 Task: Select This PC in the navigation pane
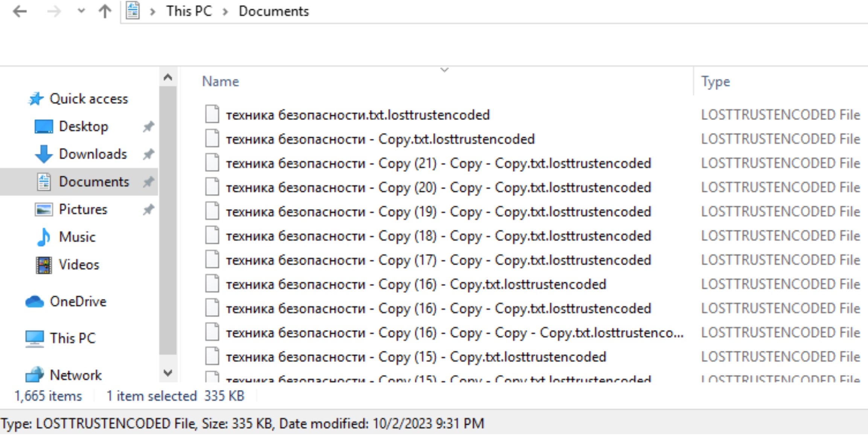tap(72, 338)
